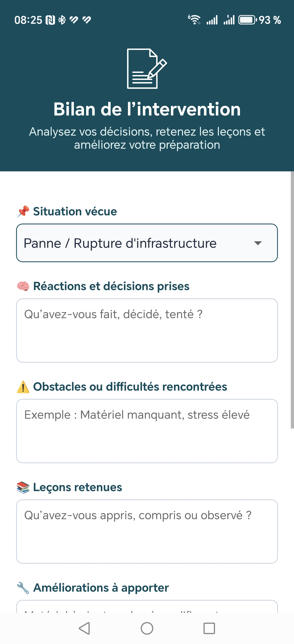This screenshot has height=644, width=294.
Task: Open recent apps with the square button
Action: coord(209,628)
